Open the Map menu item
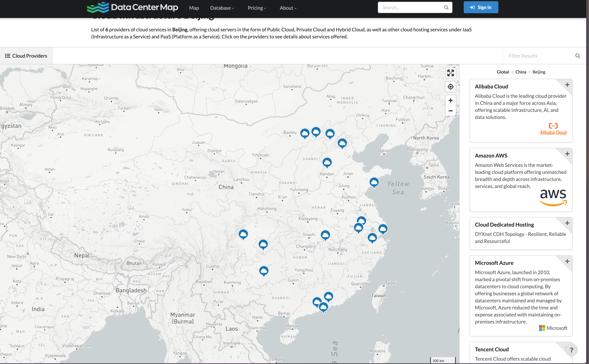The image size is (589, 364). (194, 8)
